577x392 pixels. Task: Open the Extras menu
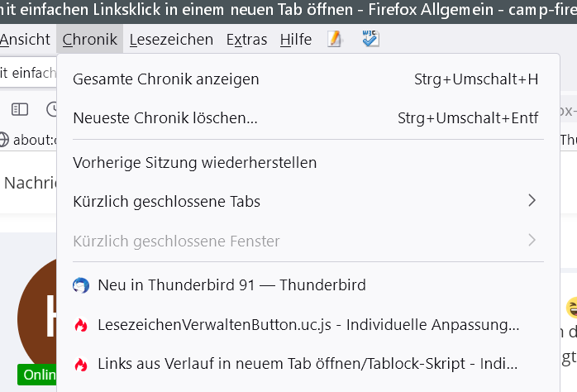[x=246, y=40]
